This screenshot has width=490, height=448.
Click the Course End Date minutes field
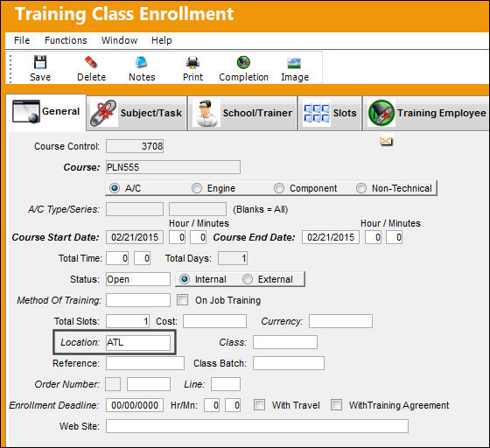point(394,237)
